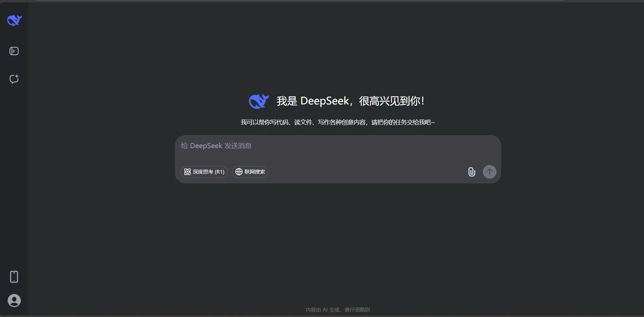Viewport: 644px width, 317px height.
Task: Start a new chat from the sidebar
Action: click(14, 79)
